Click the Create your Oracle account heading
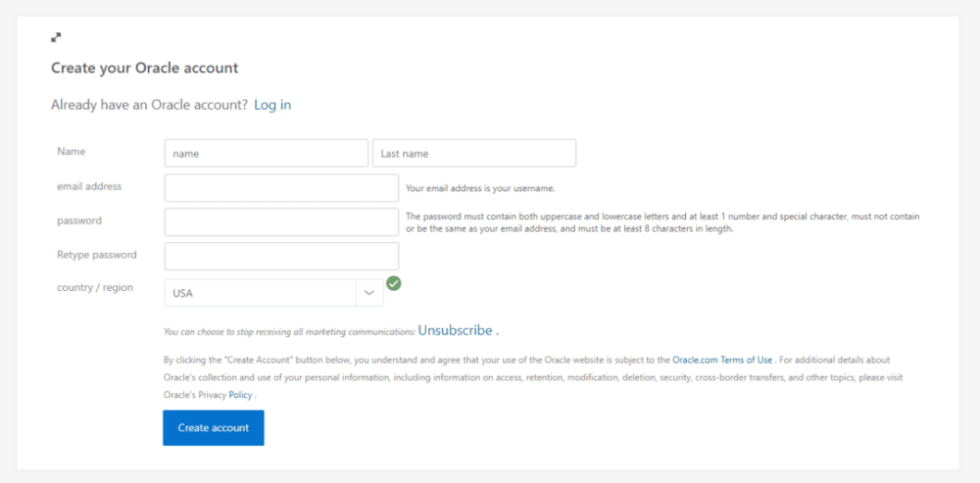 145,69
